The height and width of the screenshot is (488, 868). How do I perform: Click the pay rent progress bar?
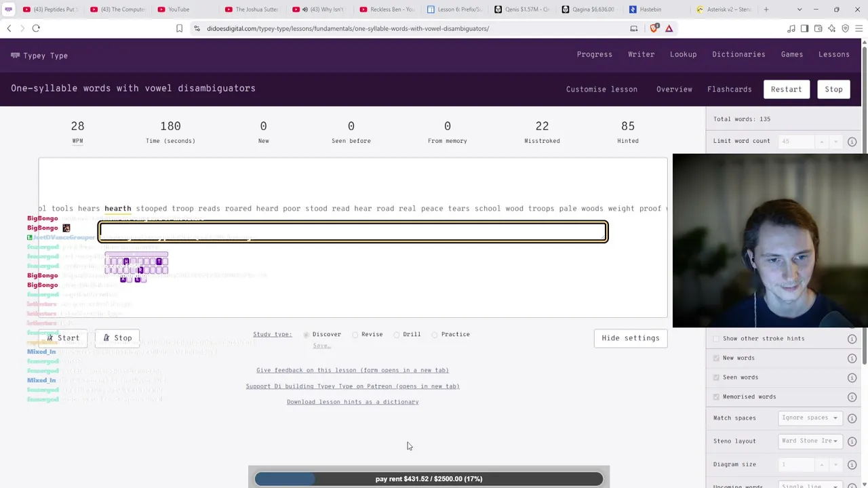click(429, 479)
